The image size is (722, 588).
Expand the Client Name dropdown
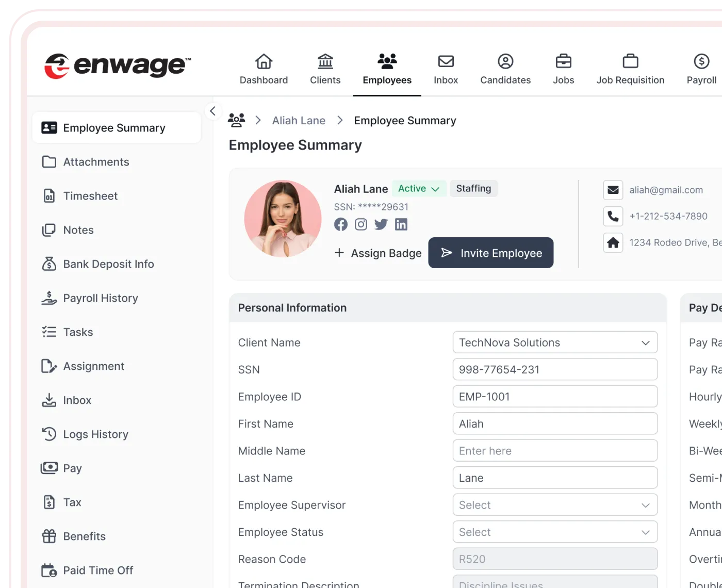(x=555, y=342)
